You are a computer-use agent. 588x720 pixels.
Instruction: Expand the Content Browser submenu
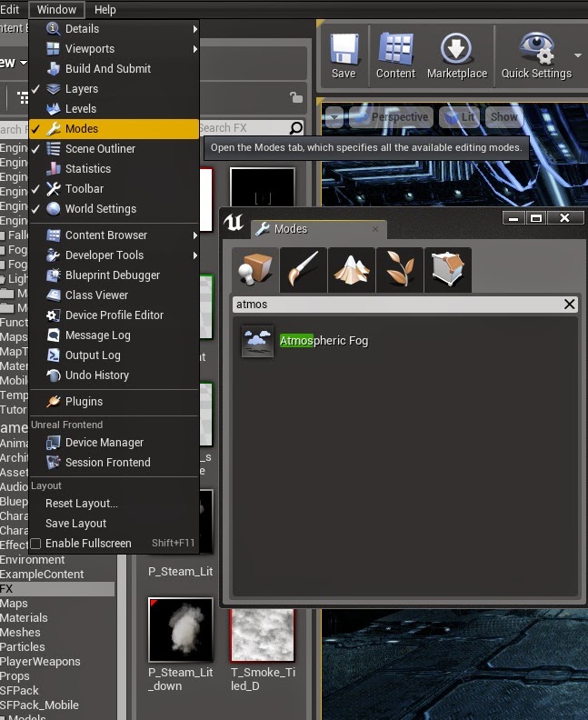[x=114, y=235]
